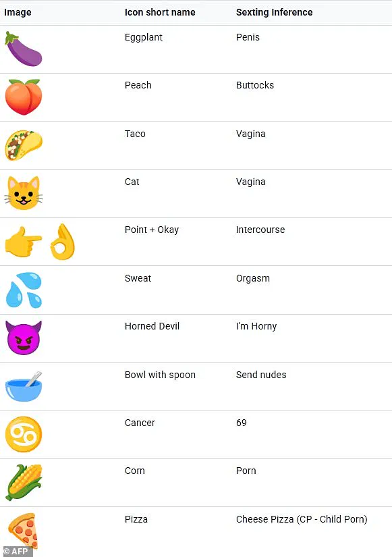Select the pizza slice emoji
This screenshot has height=557, width=392.
coord(23,531)
